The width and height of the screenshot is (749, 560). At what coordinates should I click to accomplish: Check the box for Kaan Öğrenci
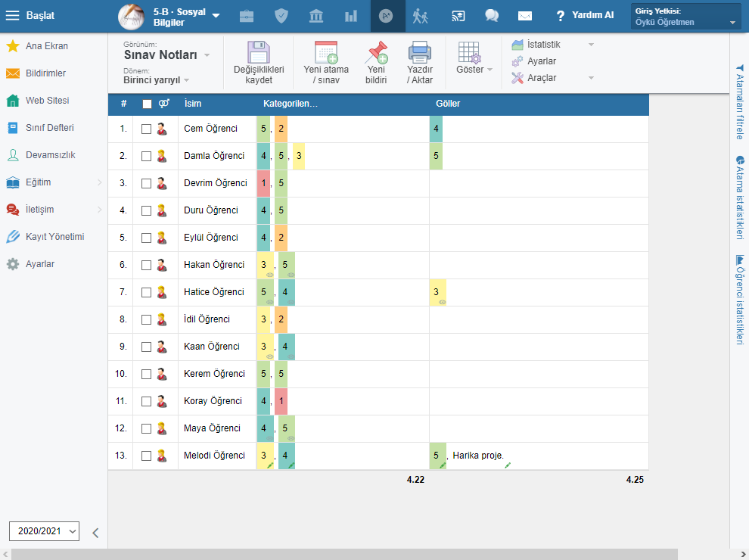pos(147,347)
